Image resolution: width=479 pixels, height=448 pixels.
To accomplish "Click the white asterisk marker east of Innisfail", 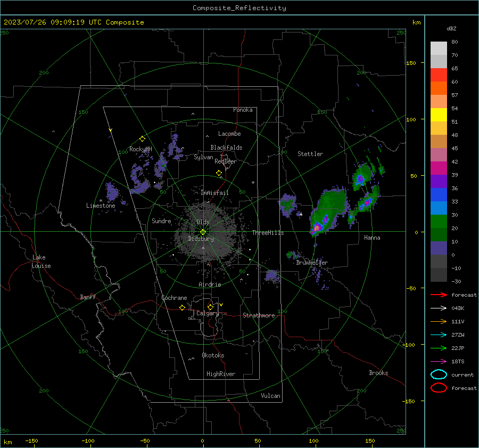I will click(253, 183).
